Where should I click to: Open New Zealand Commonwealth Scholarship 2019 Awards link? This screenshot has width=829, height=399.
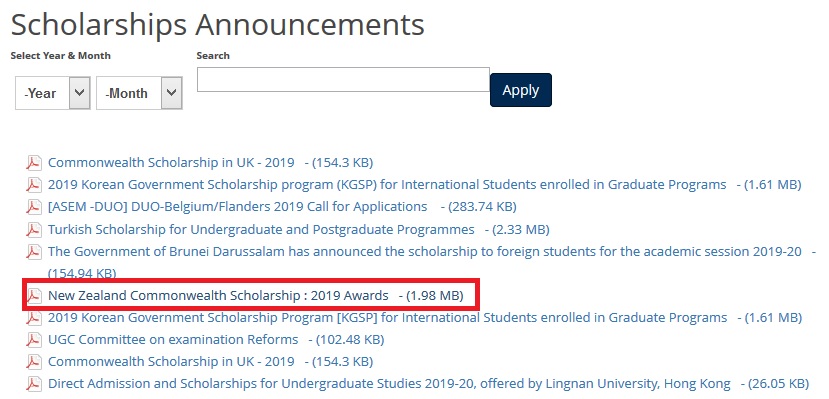pos(218,296)
